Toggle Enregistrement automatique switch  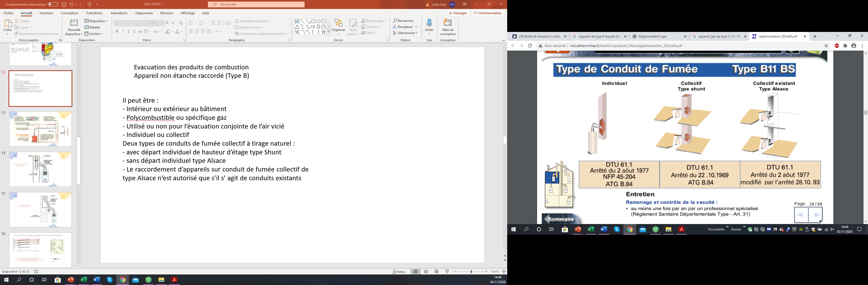point(53,4)
